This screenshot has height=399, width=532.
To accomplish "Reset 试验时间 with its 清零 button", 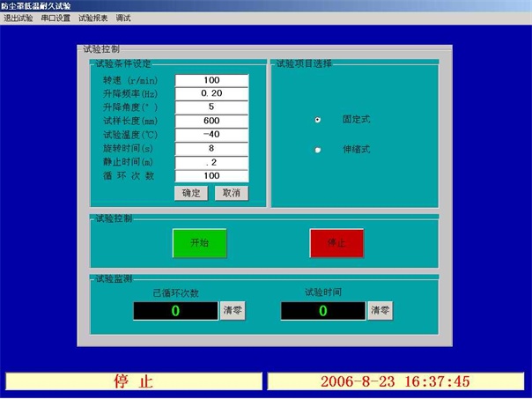I will (381, 311).
